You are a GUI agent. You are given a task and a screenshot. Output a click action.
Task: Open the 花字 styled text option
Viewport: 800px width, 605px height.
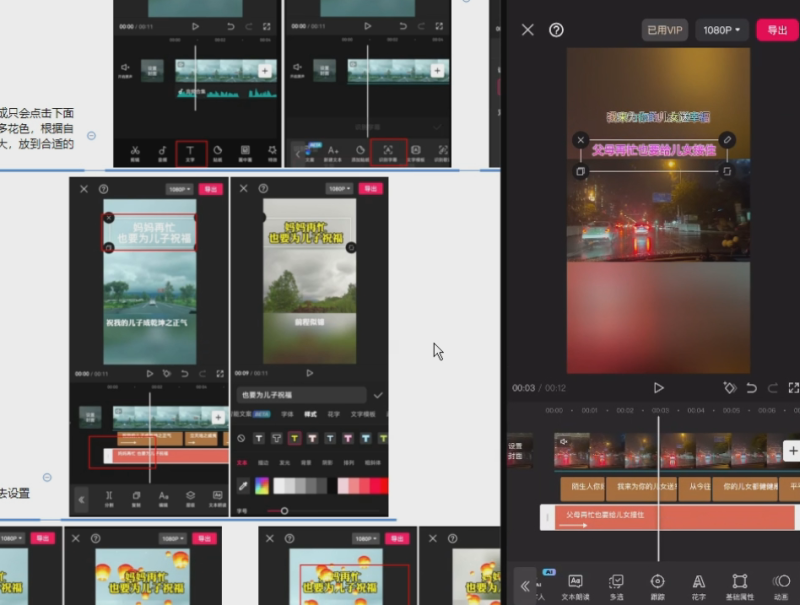click(699, 583)
